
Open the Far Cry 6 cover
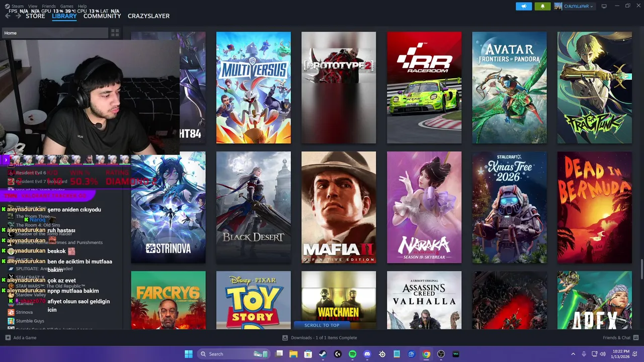point(168,300)
